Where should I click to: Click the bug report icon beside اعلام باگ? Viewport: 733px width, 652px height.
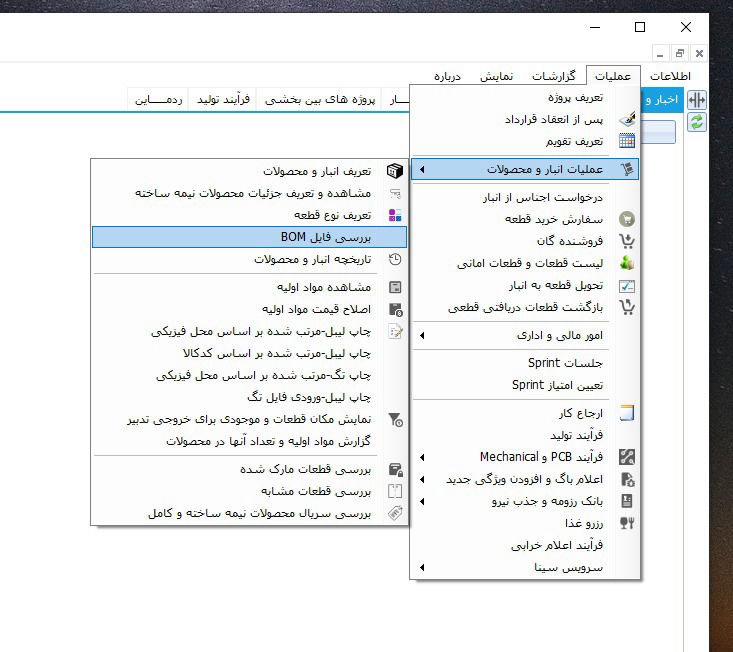click(x=627, y=479)
